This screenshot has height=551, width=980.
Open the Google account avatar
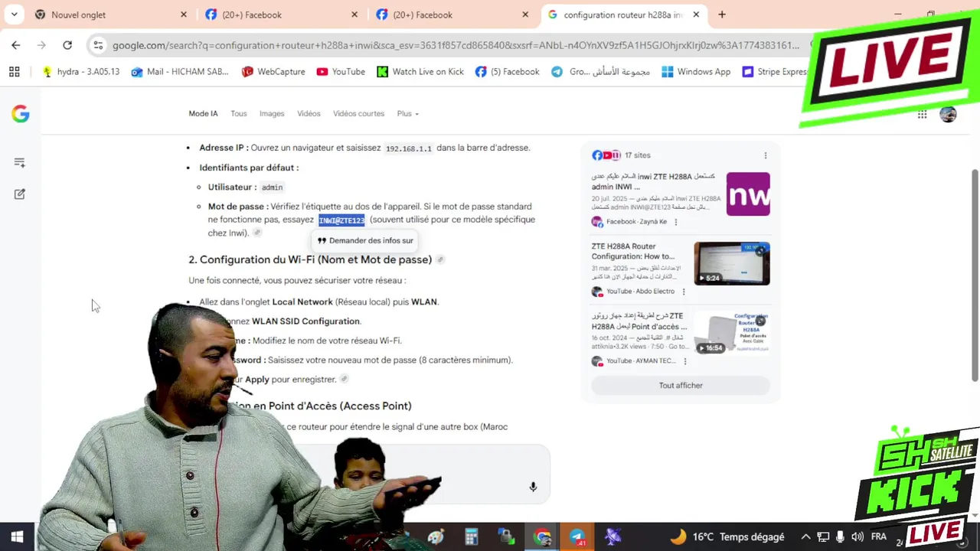948,114
